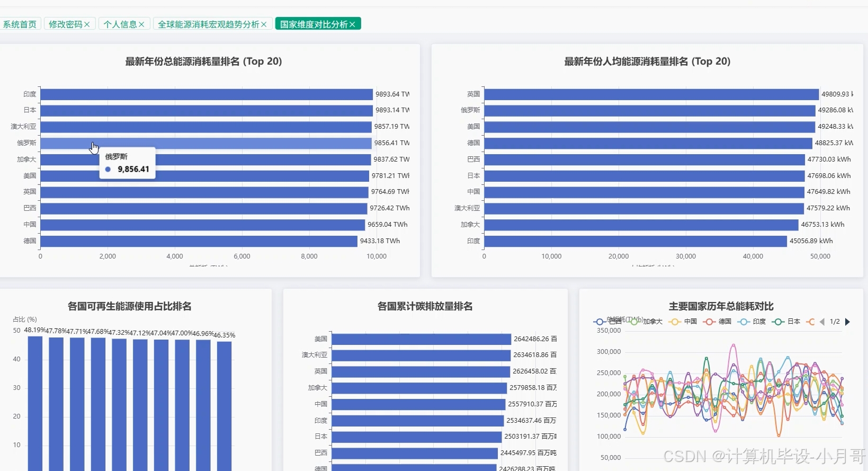868x471 pixels.
Task: Click the 俄罗斯 bar in per-capita energy ranking
Action: pyautogui.click(x=650, y=110)
